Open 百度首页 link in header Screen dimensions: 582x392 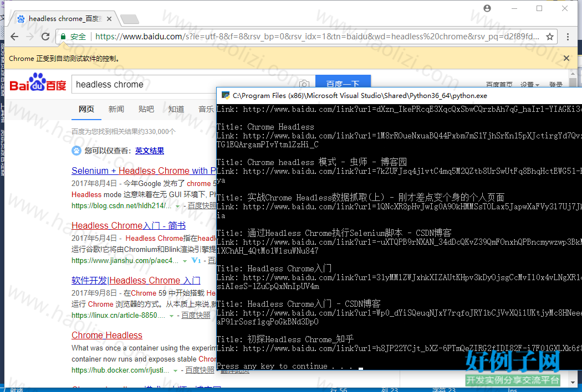pos(499,85)
